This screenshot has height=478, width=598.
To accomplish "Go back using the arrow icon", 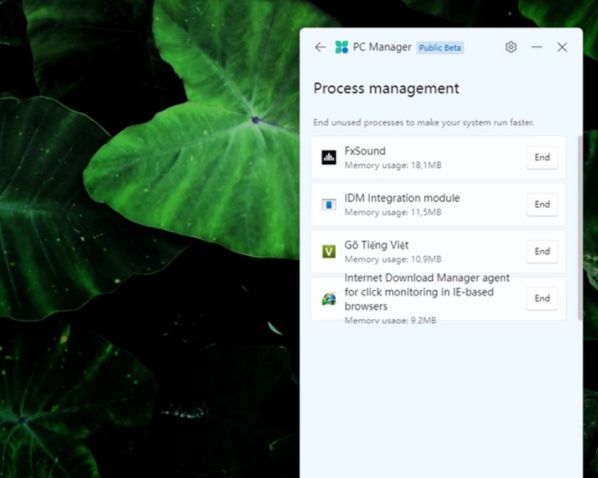I will point(320,47).
